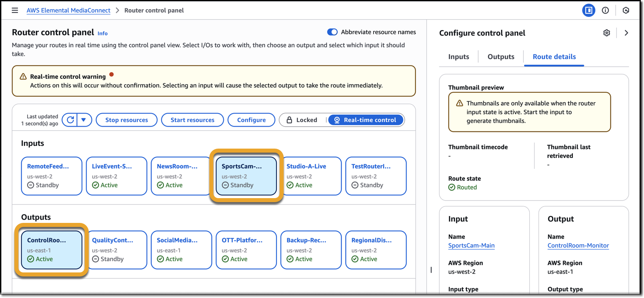The height and width of the screenshot is (298, 644).
Task: Click the refresh icon button
Action: (70, 120)
